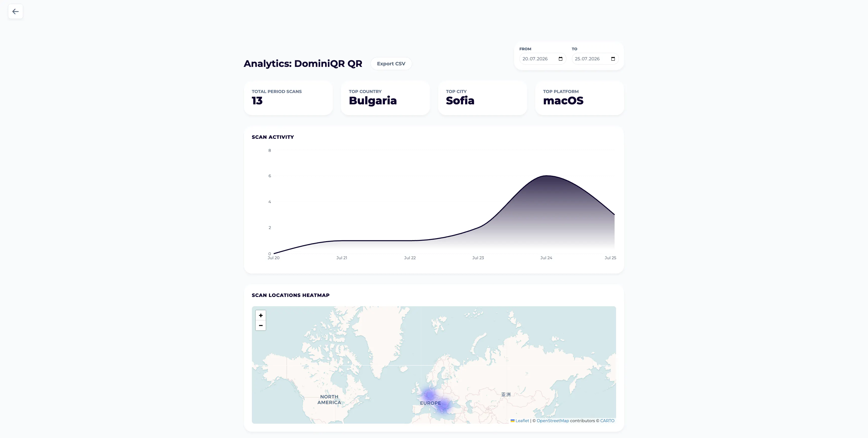The image size is (868, 438).
Task: Open the CARTO attribution link
Action: (x=607, y=421)
